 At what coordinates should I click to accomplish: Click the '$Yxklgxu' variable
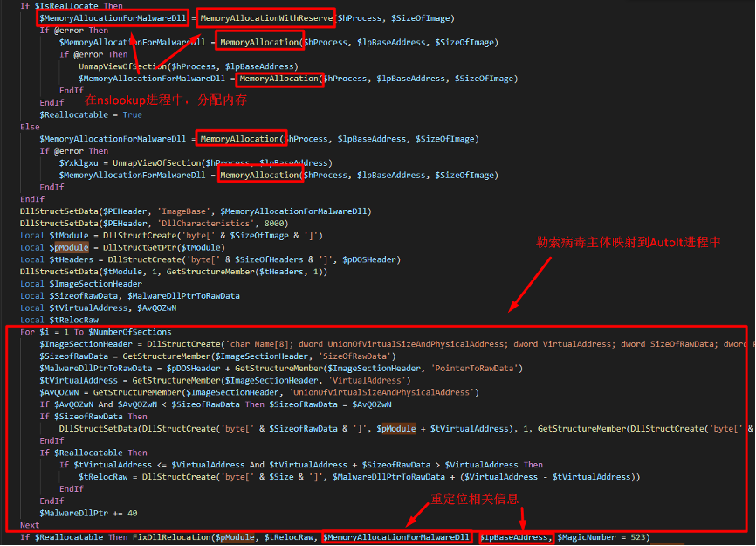click(79, 163)
